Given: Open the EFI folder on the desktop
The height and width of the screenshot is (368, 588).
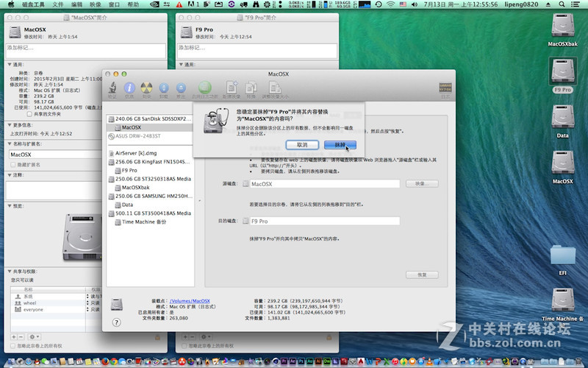Looking at the screenshot, I should (562, 255).
